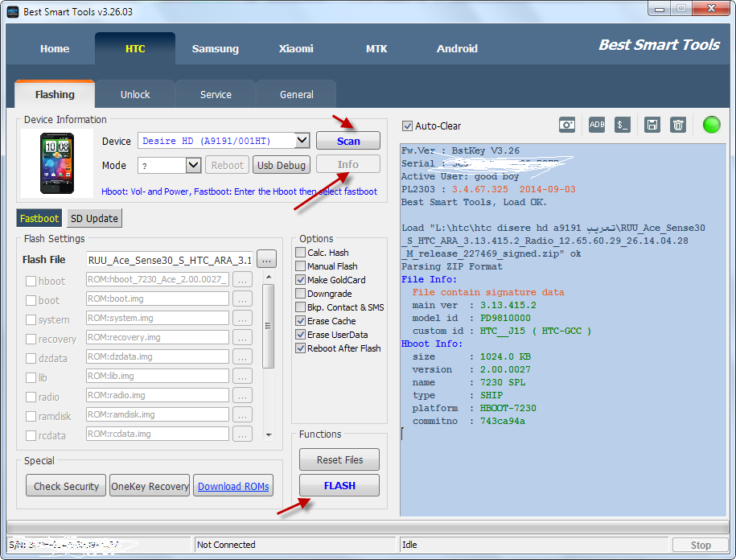Enable the Manual Flash option
Screen dimensions: 736x560
(300, 266)
